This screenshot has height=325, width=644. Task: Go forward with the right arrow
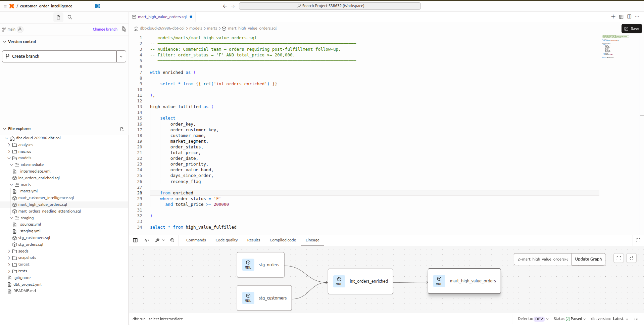[x=233, y=6]
